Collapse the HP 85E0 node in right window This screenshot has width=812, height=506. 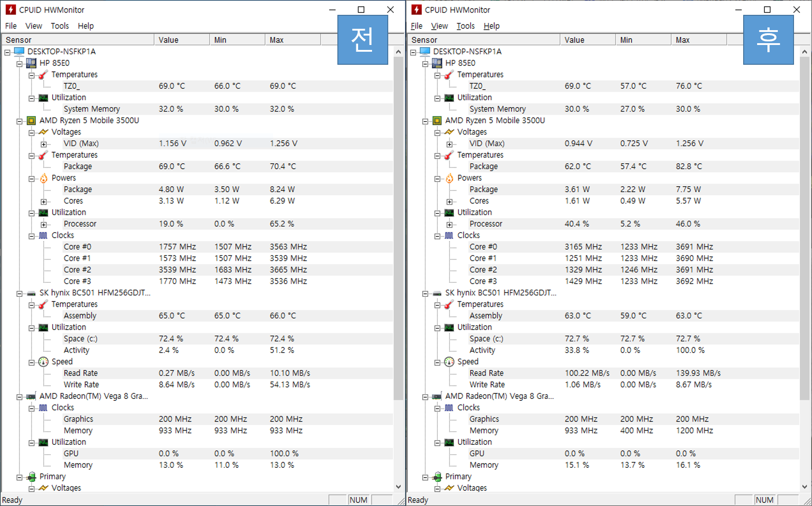tap(425, 63)
